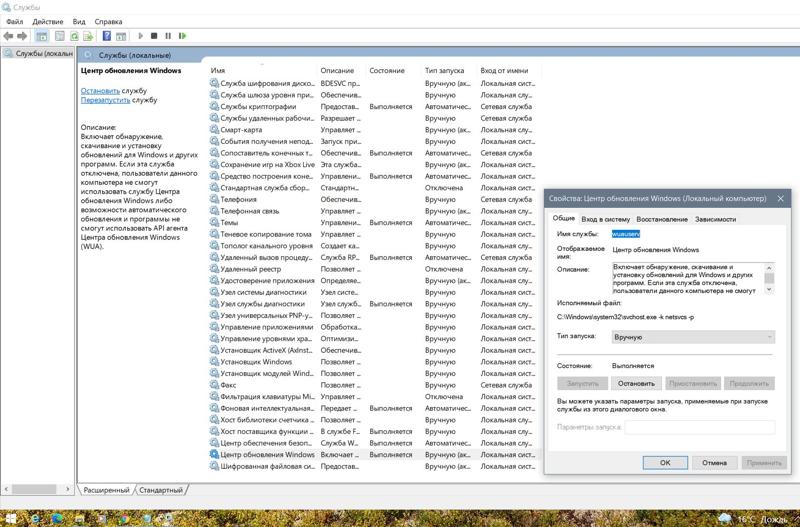Screen dimensions: 800x527
Task: Select the Теневое копирование тома row
Action: (373, 234)
